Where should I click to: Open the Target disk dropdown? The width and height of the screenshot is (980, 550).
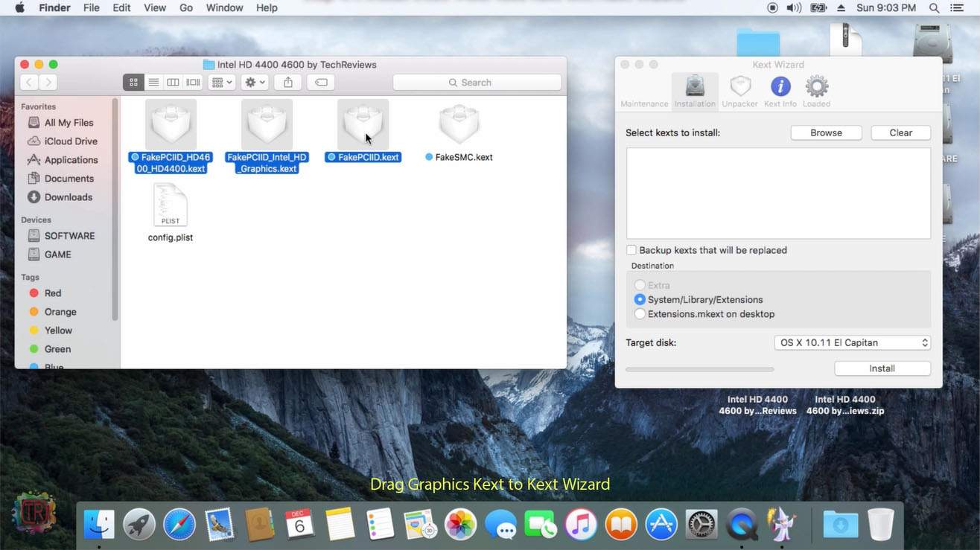tap(852, 342)
